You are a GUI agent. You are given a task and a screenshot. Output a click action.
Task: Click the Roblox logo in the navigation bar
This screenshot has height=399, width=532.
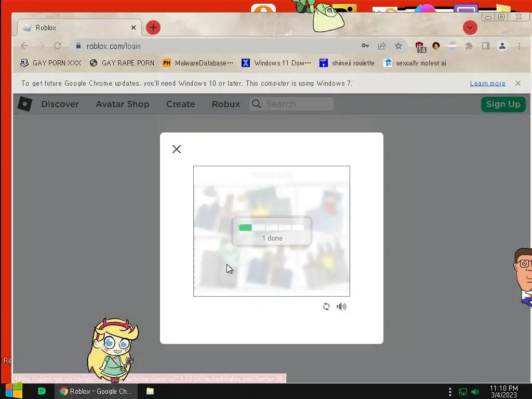click(25, 104)
